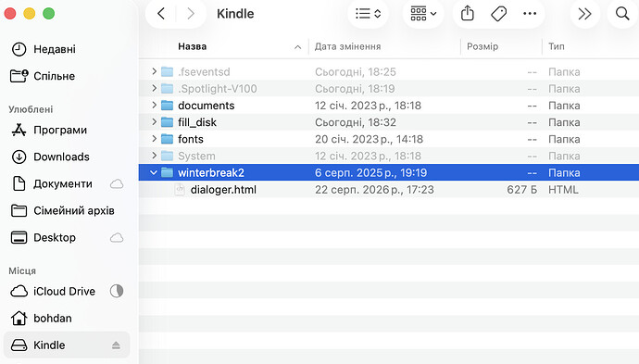Minimize the window with yellow button

tap(30, 14)
